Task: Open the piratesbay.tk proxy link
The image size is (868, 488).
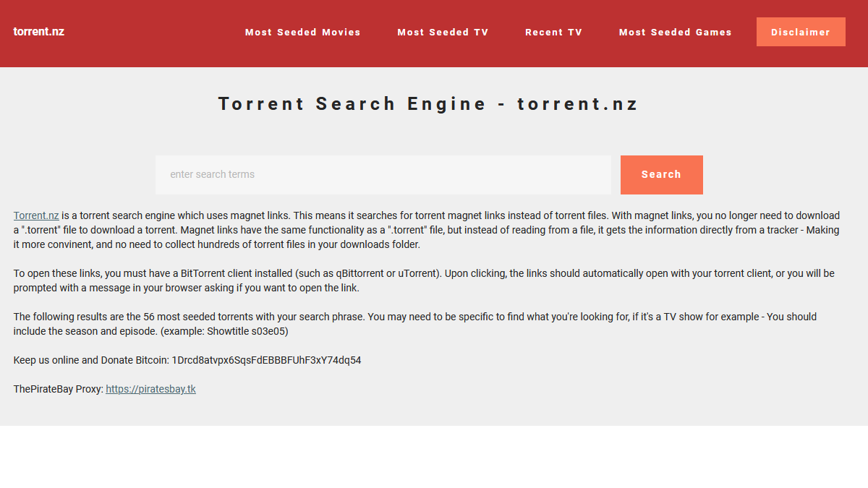Action: (150, 389)
